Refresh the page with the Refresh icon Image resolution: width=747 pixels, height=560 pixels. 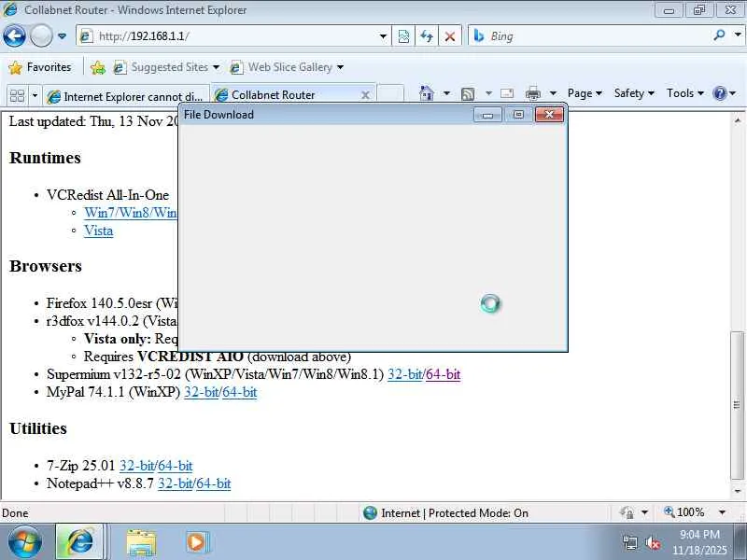427,36
